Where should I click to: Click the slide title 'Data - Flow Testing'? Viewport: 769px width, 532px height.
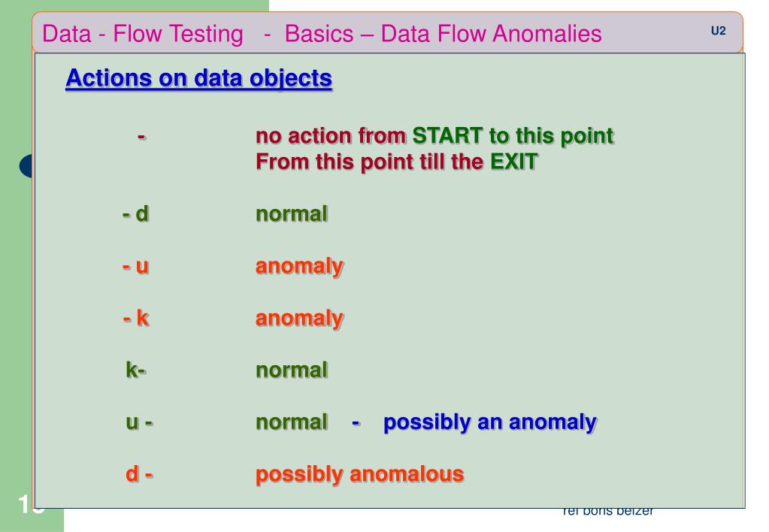tap(143, 35)
